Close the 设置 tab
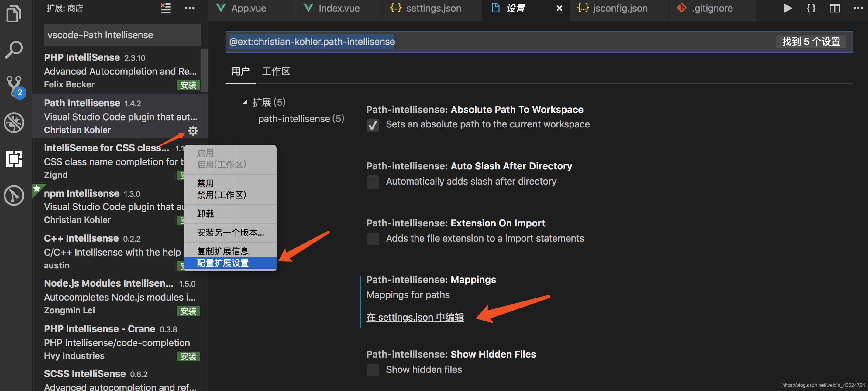 tap(559, 8)
